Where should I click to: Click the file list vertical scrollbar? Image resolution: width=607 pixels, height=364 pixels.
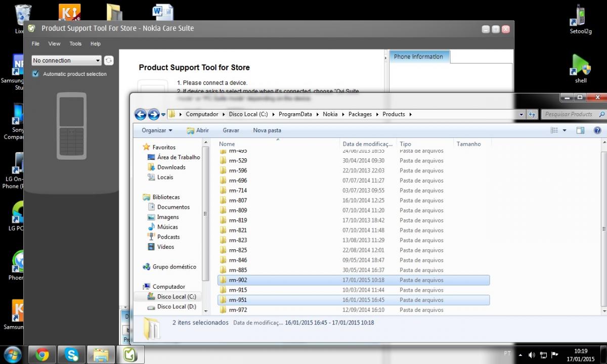[602, 227]
